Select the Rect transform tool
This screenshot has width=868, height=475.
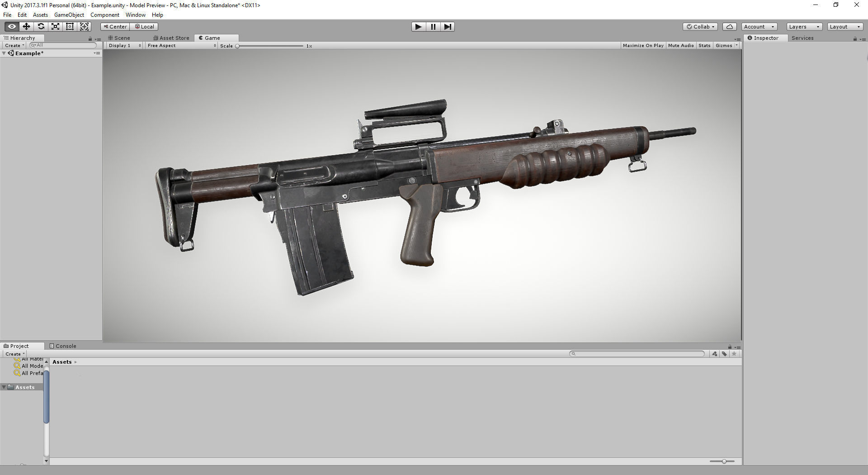pyautogui.click(x=70, y=27)
